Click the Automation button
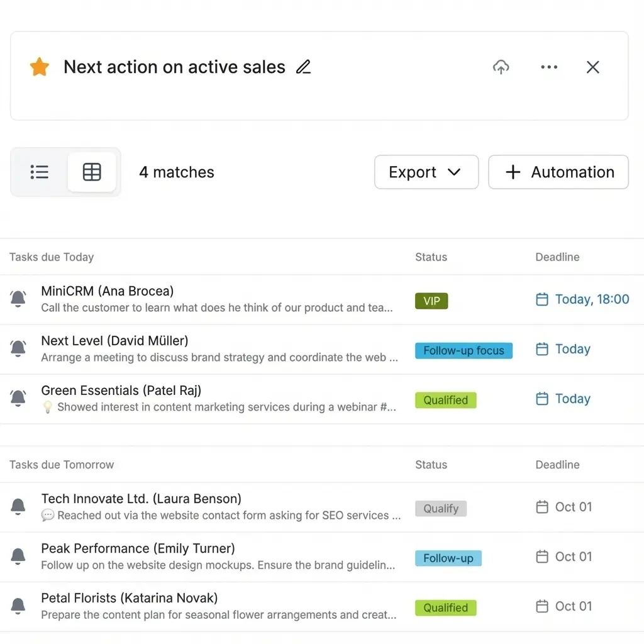The image size is (644, 644). click(558, 172)
